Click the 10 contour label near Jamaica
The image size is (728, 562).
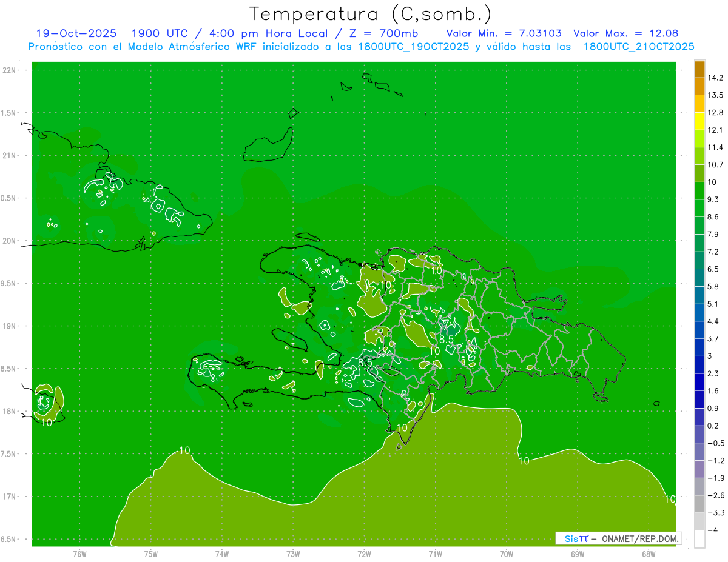pyautogui.click(x=47, y=422)
